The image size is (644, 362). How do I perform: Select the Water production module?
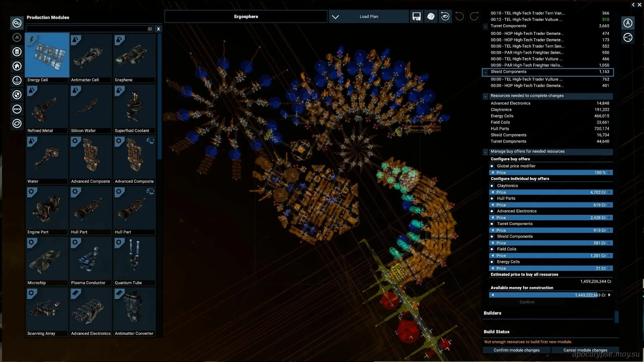click(47, 160)
